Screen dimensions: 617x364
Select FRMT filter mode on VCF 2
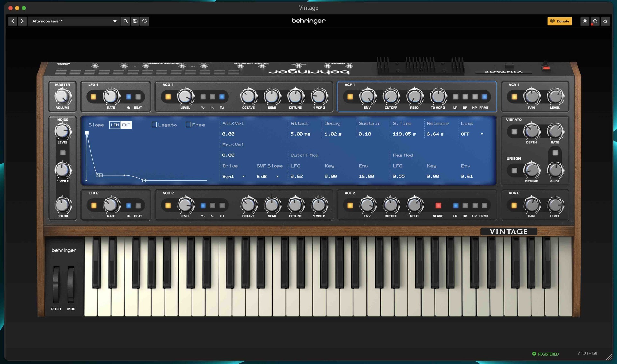[x=484, y=205]
